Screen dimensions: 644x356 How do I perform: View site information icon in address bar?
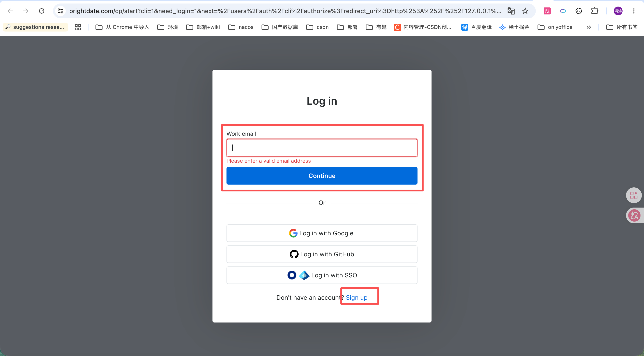point(60,11)
